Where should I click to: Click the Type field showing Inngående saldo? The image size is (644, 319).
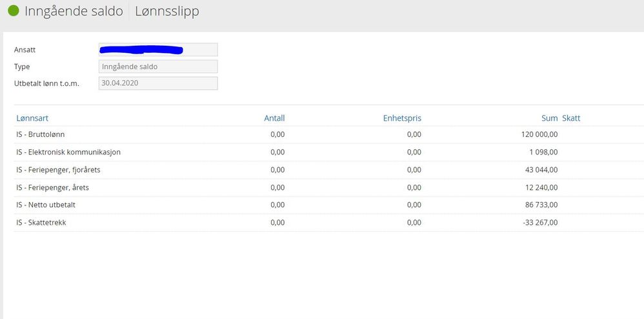point(158,67)
